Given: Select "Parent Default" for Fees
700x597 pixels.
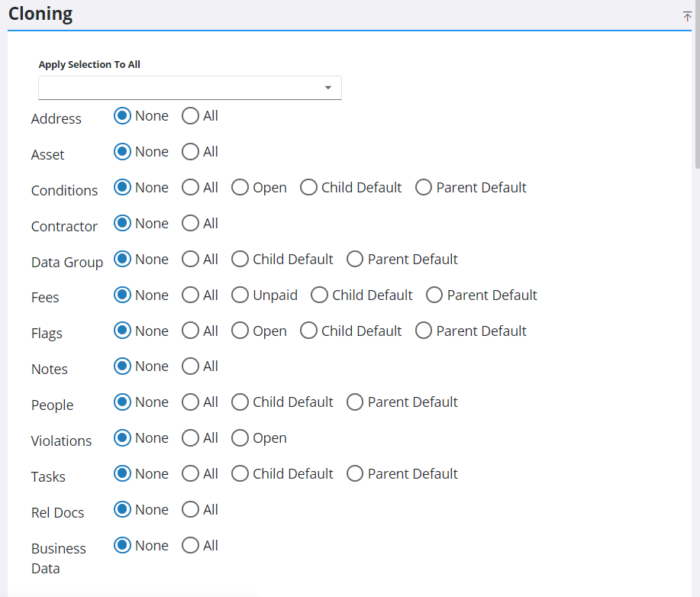Looking at the screenshot, I should (x=434, y=295).
